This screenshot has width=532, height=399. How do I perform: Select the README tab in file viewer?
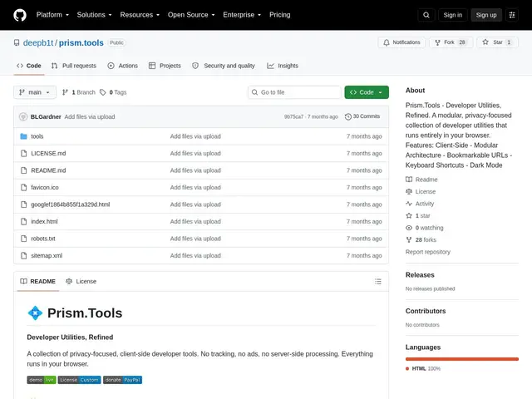tap(37, 281)
